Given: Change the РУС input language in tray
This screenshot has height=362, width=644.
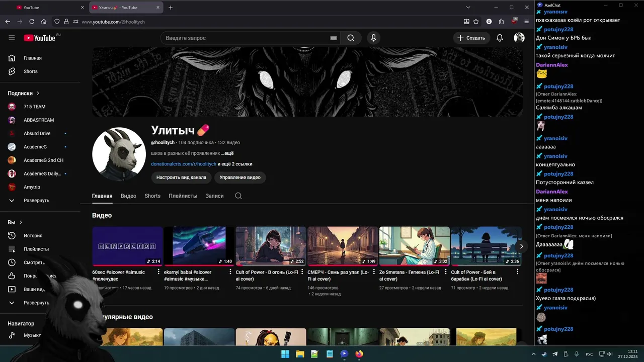Looking at the screenshot, I should (589, 354).
